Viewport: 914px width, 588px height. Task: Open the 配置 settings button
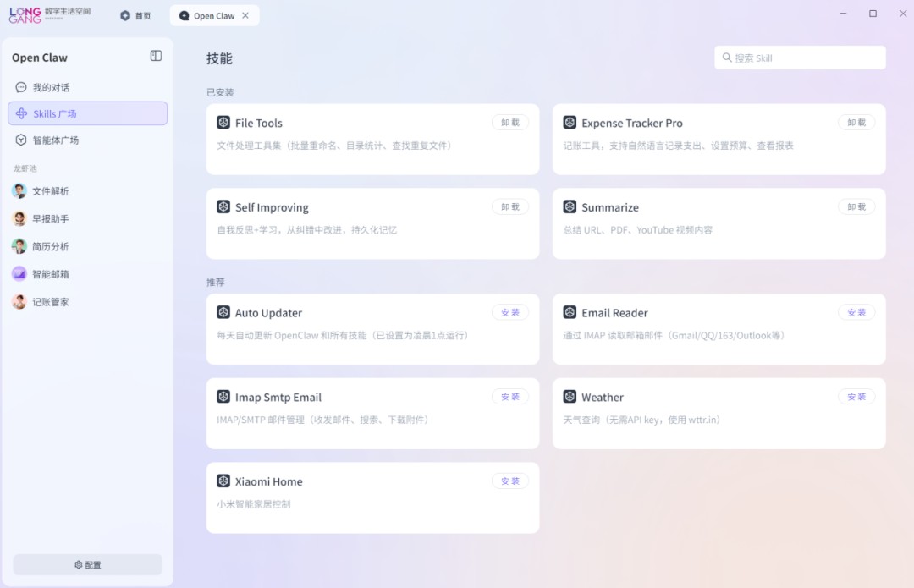(87, 564)
